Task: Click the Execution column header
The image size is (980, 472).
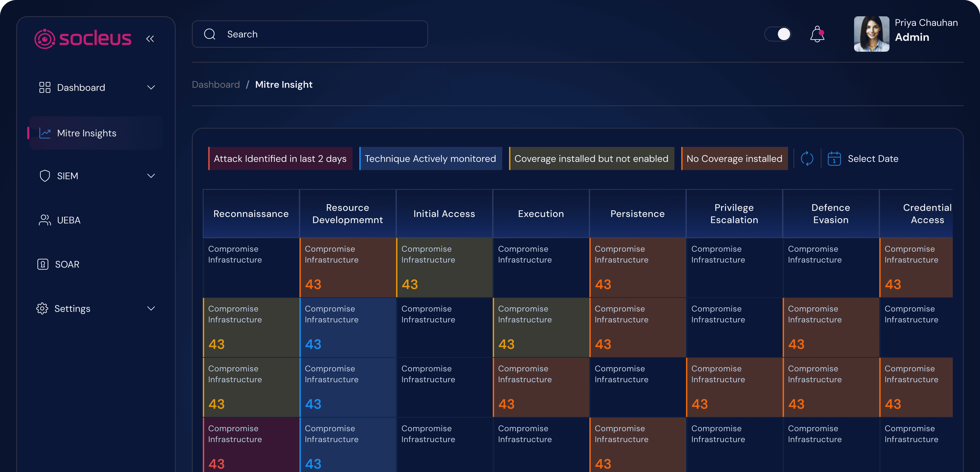Action: [x=541, y=214]
